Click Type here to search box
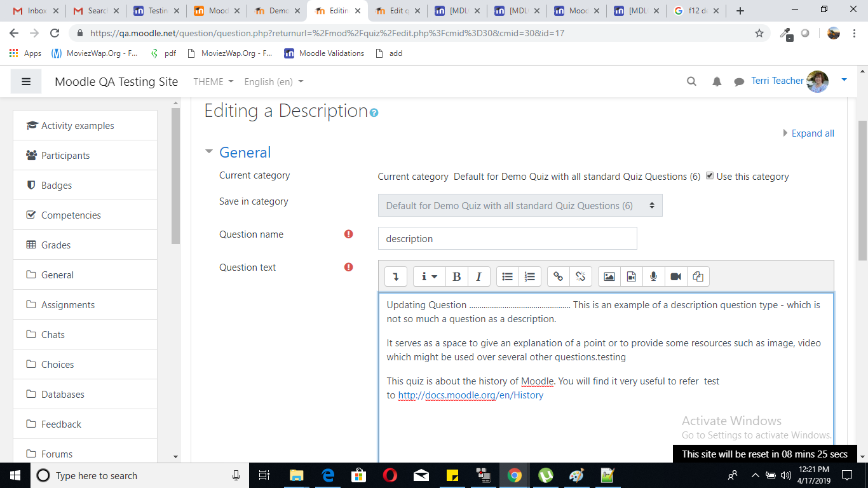 click(x=140, y=475)
